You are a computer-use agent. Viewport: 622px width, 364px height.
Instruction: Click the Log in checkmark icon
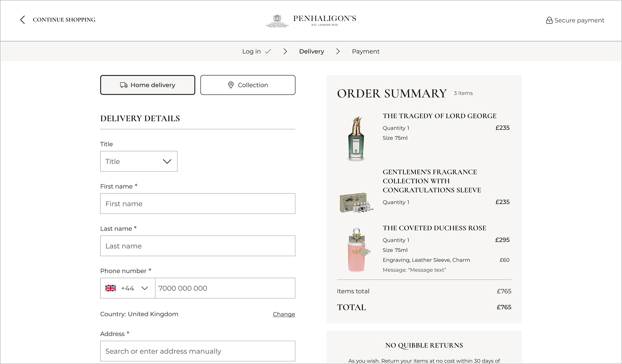[x=268, y=51]
